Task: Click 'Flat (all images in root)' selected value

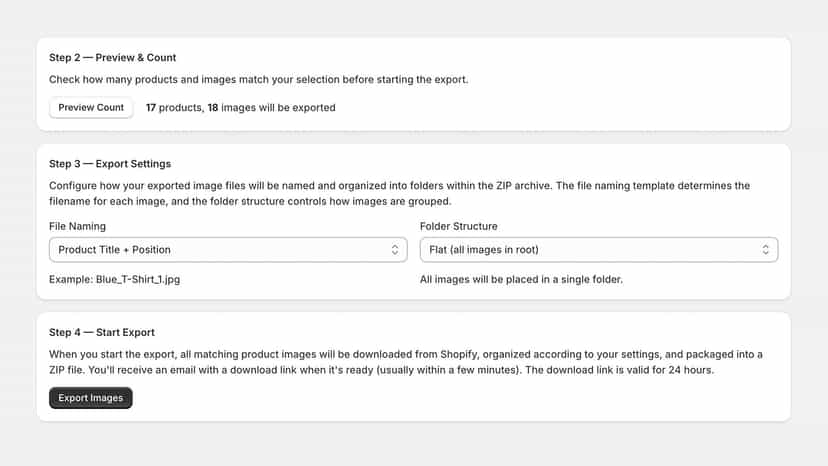Action: [x=484, y=249]
